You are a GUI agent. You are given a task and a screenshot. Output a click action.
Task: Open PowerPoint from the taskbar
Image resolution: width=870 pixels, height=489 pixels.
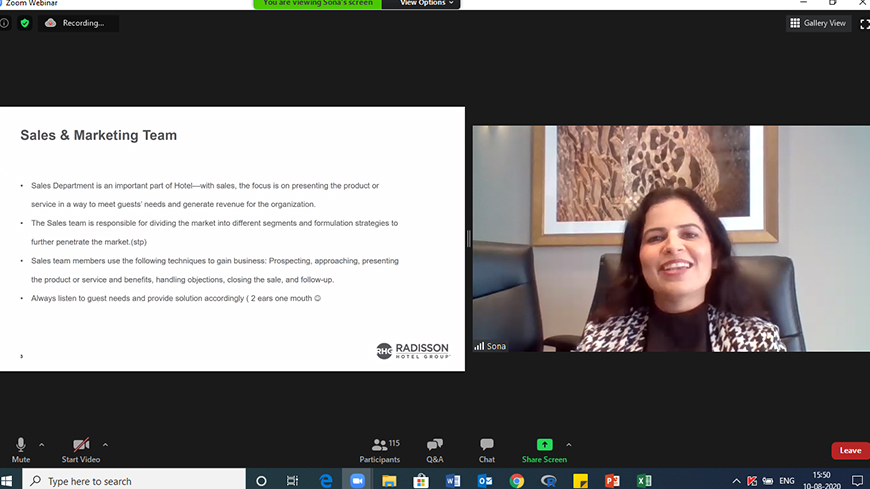pos(612,481)
